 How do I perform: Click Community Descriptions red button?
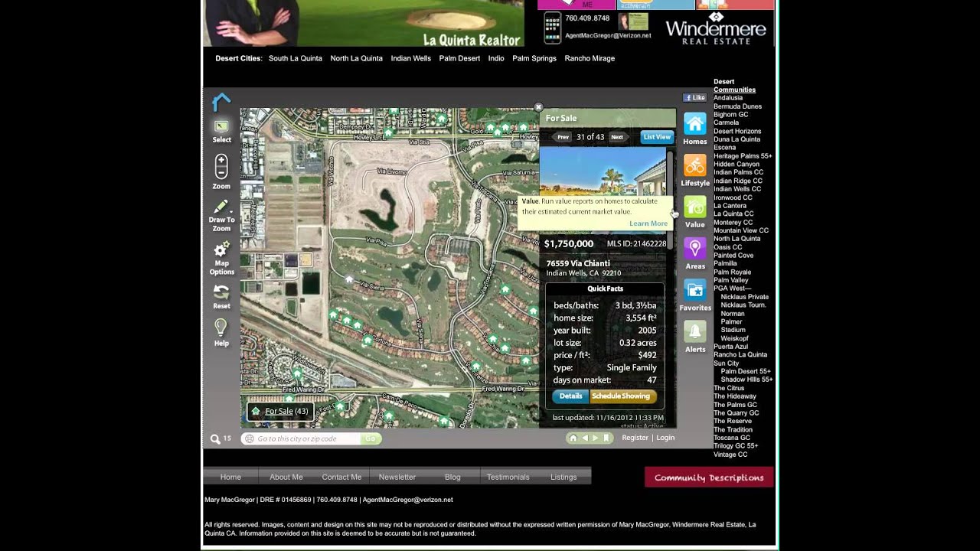[709, 478]
